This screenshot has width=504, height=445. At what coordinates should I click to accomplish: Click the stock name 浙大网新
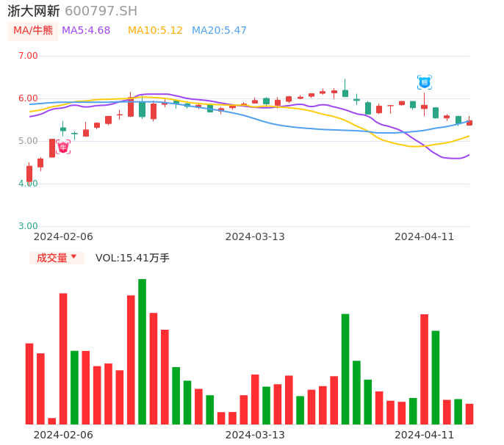(34, 11)
